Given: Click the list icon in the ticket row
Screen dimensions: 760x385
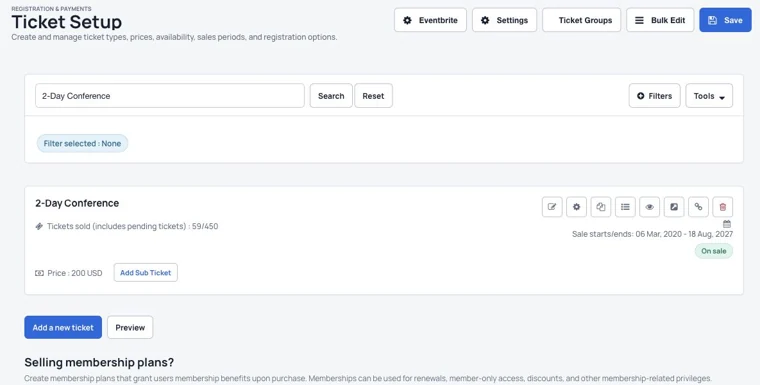Looking at the screenshot, I should tap(625, 207).
